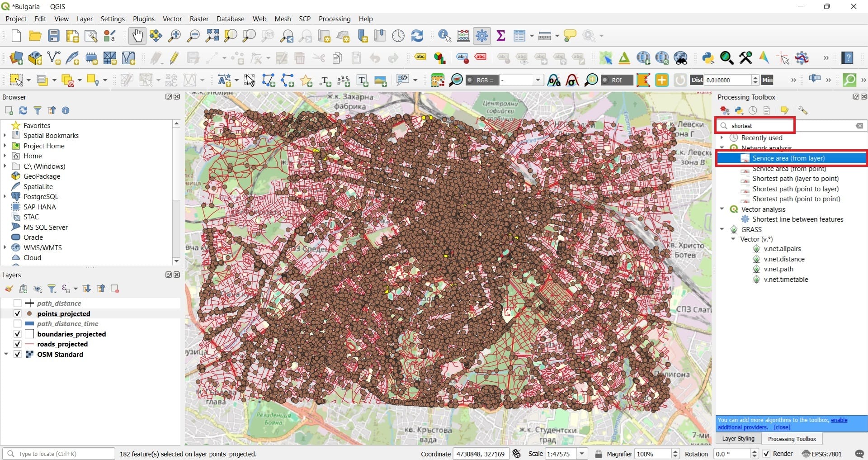This screenshot has height=460, width=868.
Task: Select the Identify Features tool
Action: [444, 36]
